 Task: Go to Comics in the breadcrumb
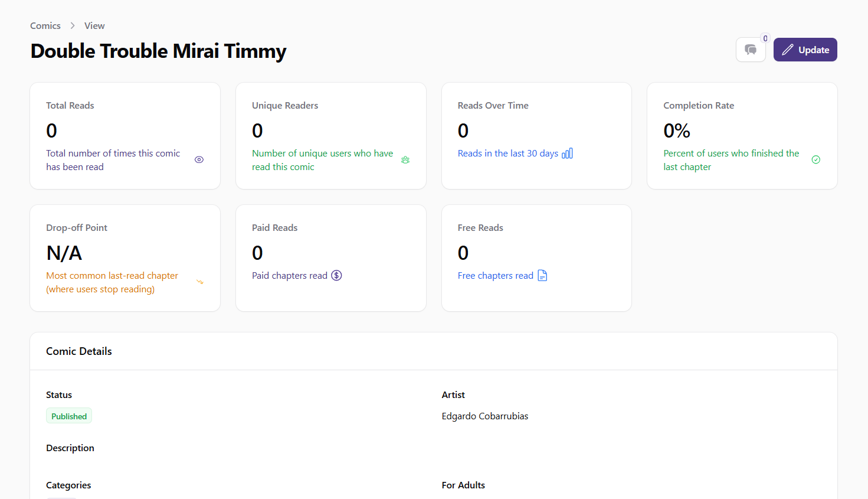pos(45,26)
